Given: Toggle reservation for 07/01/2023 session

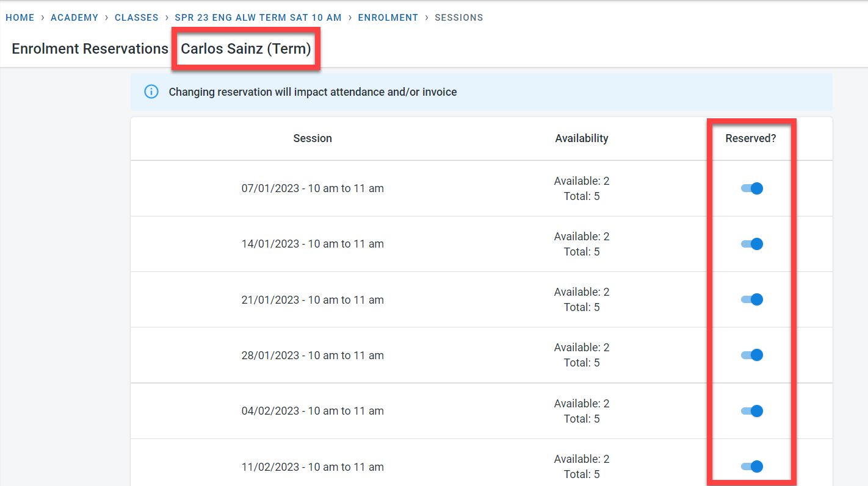Looking at the screenshot, I should click(x=751, y=188).
